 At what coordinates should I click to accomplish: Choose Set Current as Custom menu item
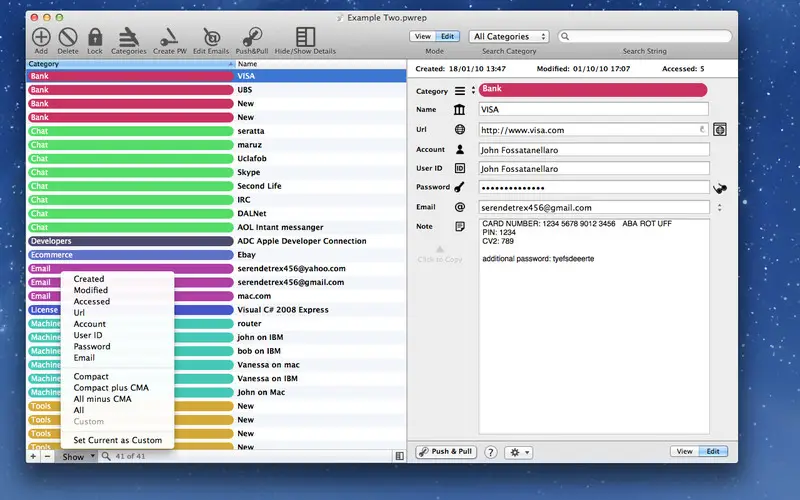click(118, 440)
